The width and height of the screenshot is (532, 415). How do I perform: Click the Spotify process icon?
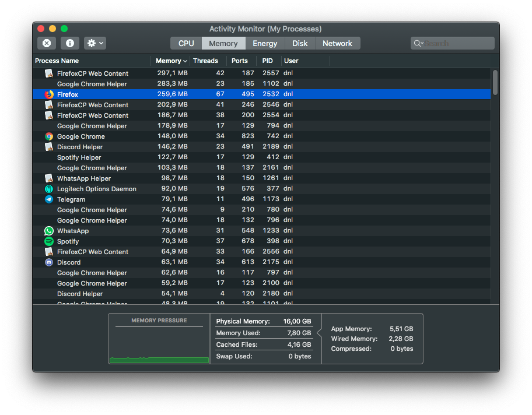pos(49,241)
